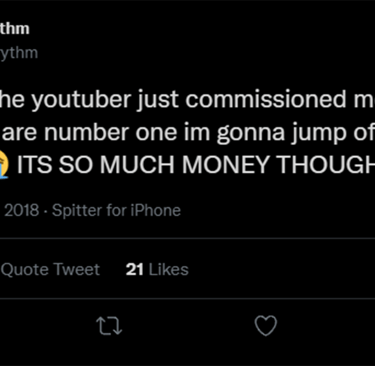
Task: Click the word iPhone in source label
Action: (x=155, y=210)
